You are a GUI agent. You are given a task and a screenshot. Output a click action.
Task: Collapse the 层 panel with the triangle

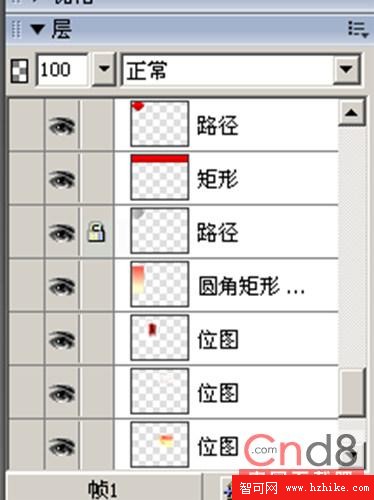tap(37, 29)
